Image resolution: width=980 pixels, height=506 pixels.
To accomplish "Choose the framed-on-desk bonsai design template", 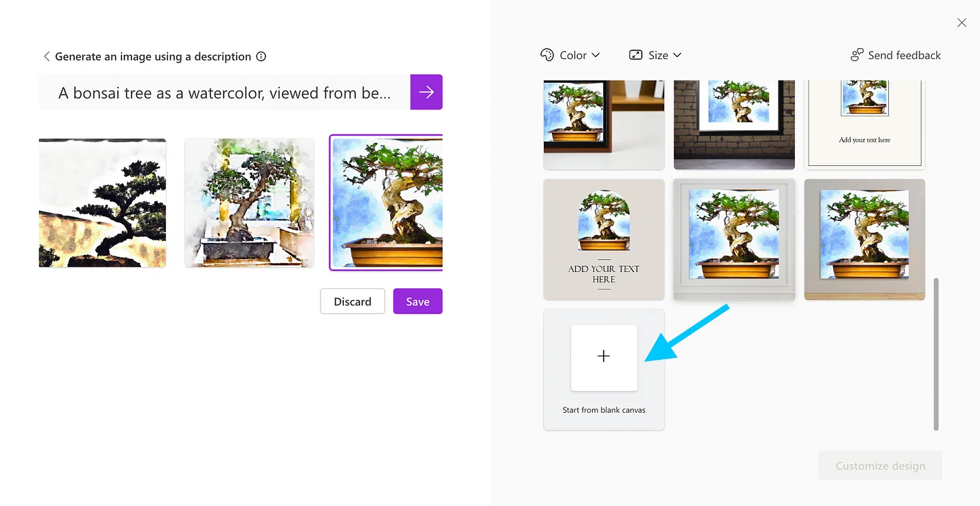I will click(604, 125).
